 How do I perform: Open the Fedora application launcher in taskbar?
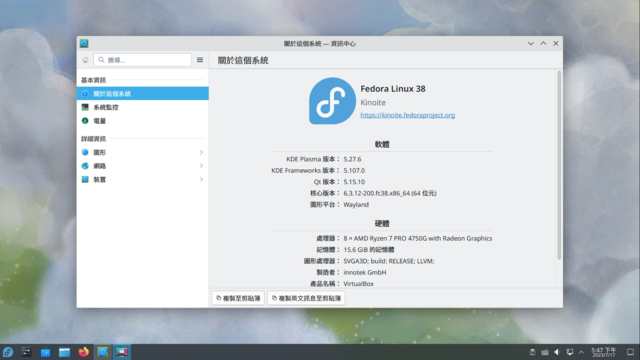point(8,352)
